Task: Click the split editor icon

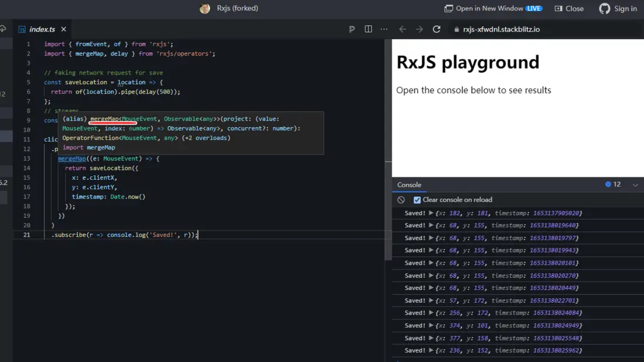Action: point(368,29)
